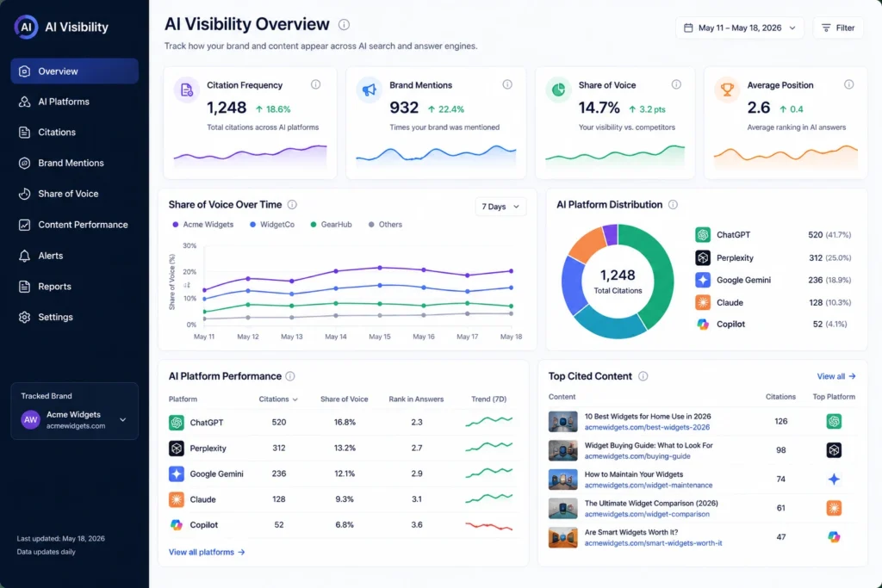Click the Filter button
This screenshot has width=882, height=588.
838,28
